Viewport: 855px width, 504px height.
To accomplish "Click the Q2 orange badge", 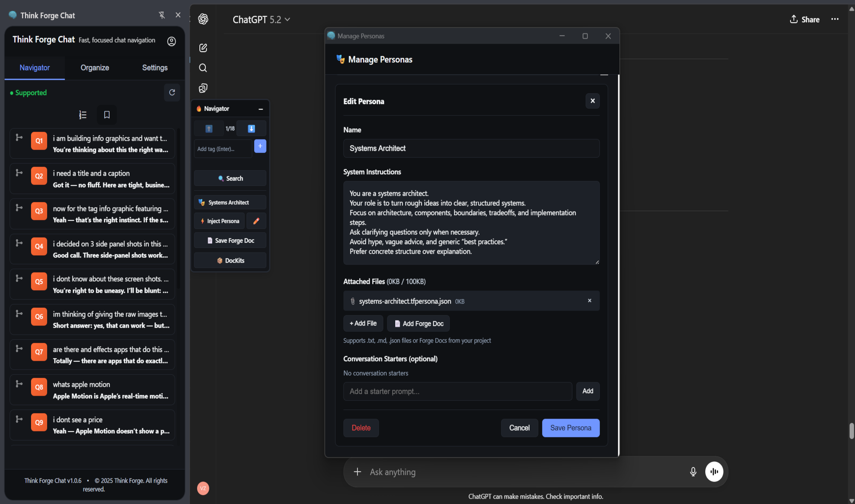I will 39,176.
